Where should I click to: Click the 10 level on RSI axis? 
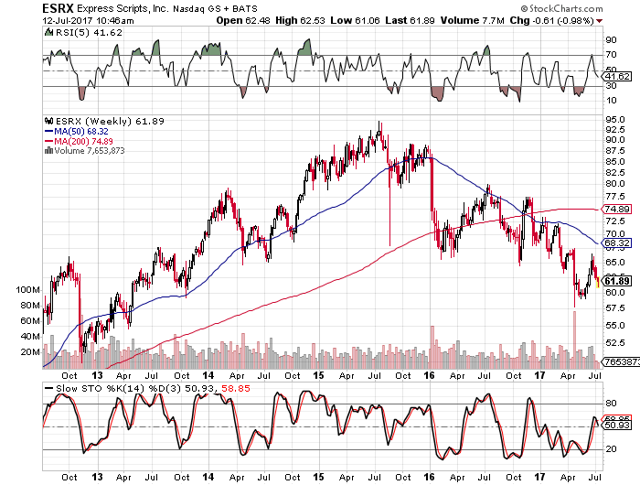point(611,100)
